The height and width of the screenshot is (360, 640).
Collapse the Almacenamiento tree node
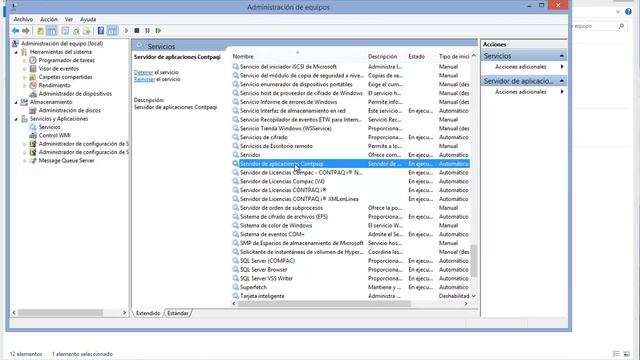tap(16, 102)
